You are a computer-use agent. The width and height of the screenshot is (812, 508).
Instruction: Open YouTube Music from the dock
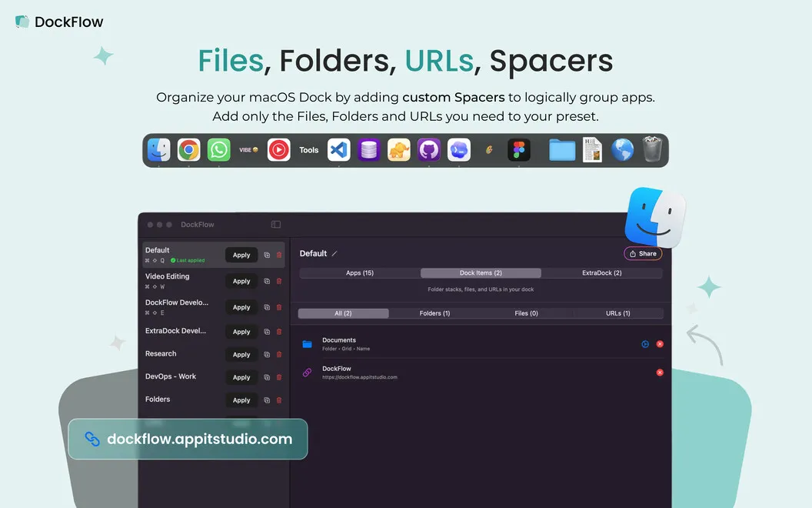pyautogui.click(x=278, y=150)
